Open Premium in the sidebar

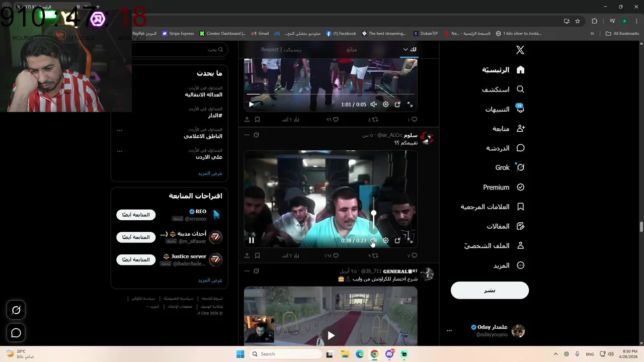(504, 187)
